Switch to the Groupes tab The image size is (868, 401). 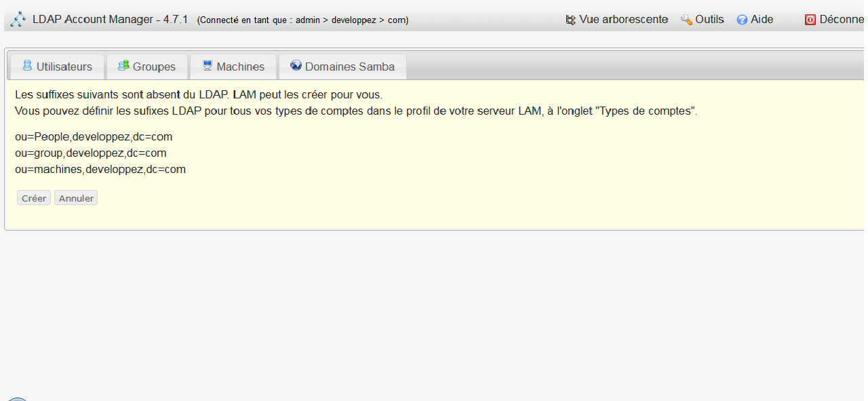pos(147,66)
